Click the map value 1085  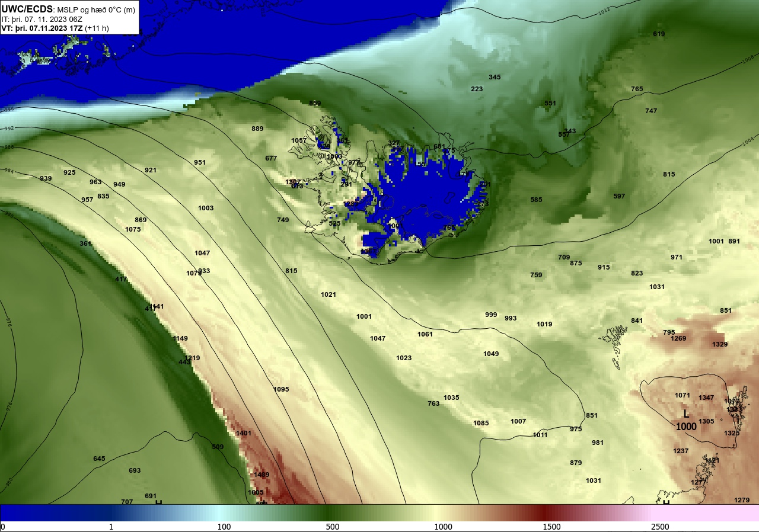481,423
